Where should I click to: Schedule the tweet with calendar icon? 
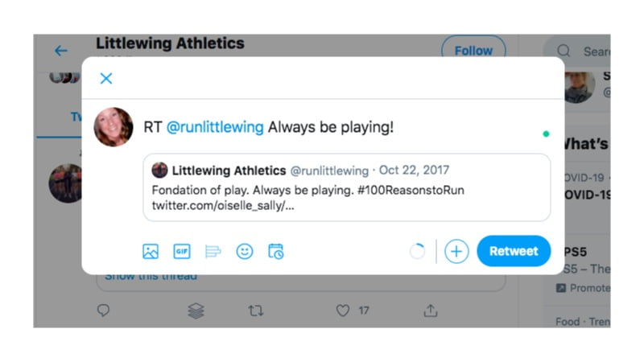275,251
